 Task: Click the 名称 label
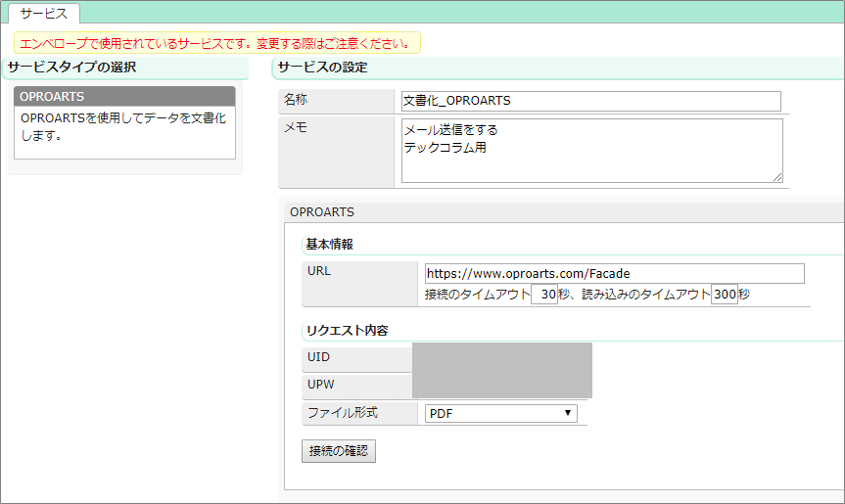(296, 100)
